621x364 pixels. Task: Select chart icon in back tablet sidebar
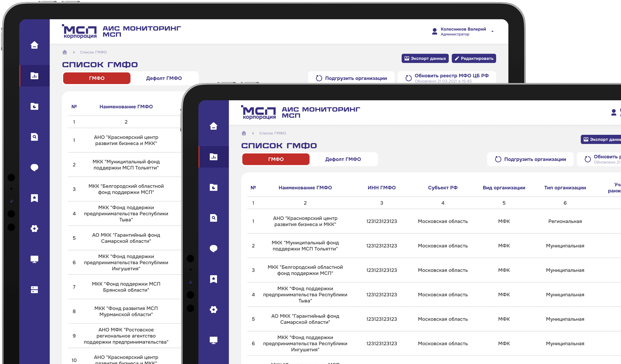click(34, 76)
